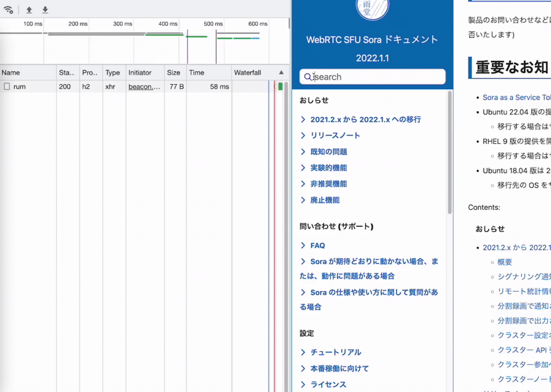Open the beacon initiator link
551x392 pixels.
[x=144, y=86]
